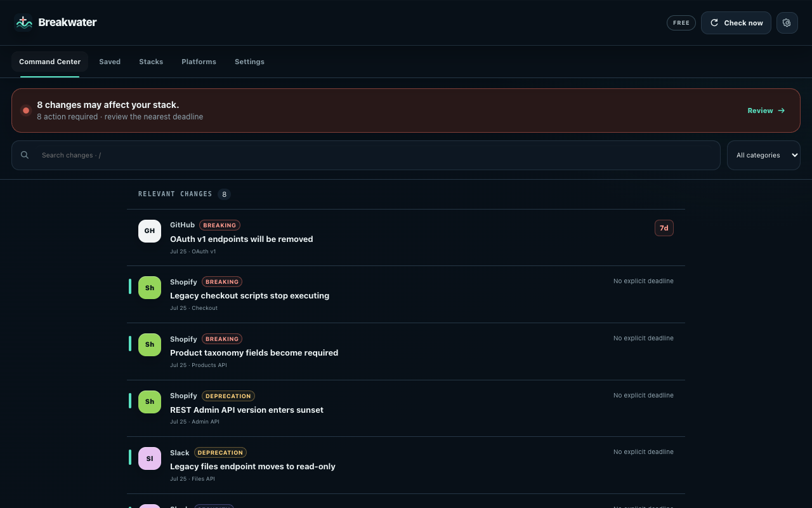Image resolution: width=812 pixels, height=508 pixels.
Task: Click the Slack name above Legacy files endpoint
Action: point(180,453)
